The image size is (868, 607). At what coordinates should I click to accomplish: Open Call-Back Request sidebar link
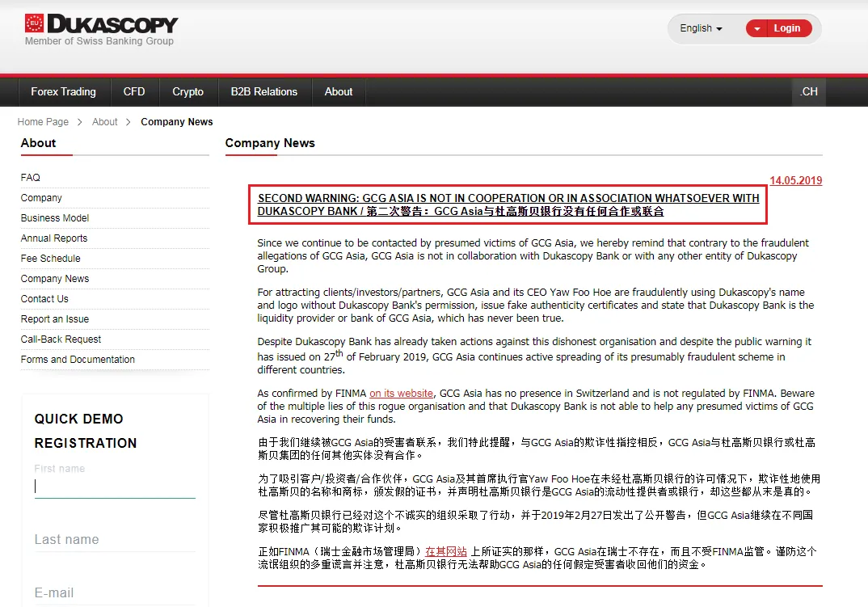coord(61,339)
